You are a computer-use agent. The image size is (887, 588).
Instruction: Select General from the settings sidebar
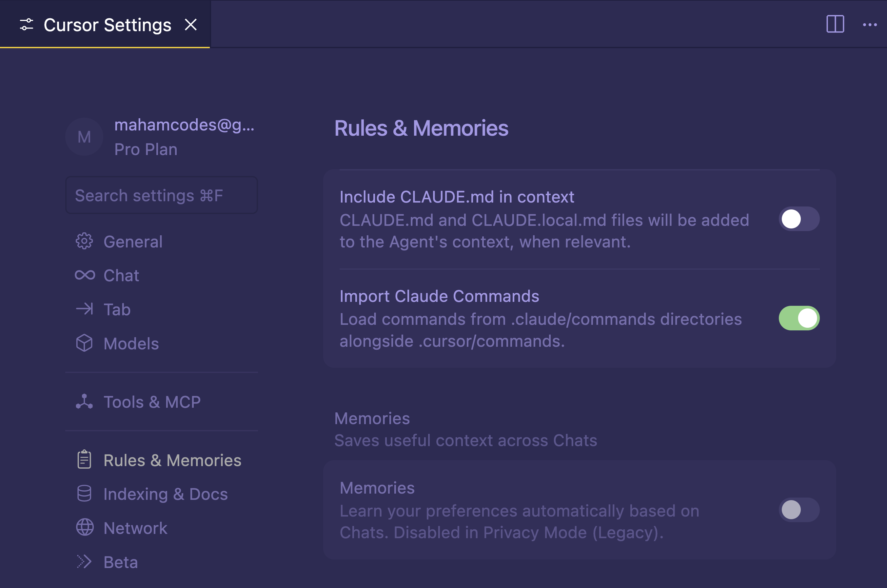(x=133, y=242)
